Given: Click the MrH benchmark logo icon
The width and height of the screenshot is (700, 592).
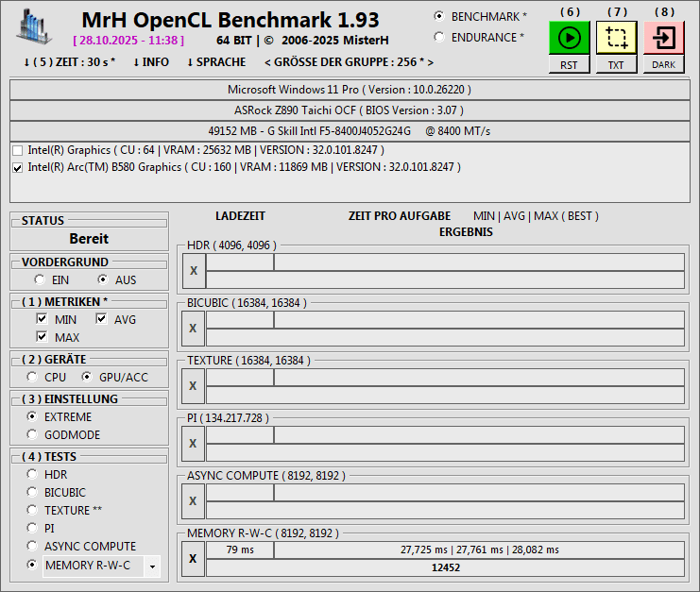Looking at the screenshot, I should 34,27.
